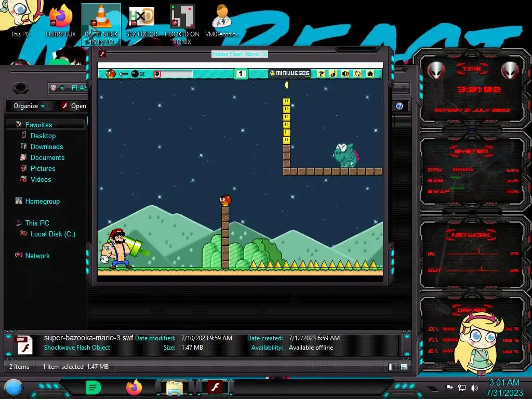
Task: Click the Goomba head icon in game toolbar
Action: 111,74
